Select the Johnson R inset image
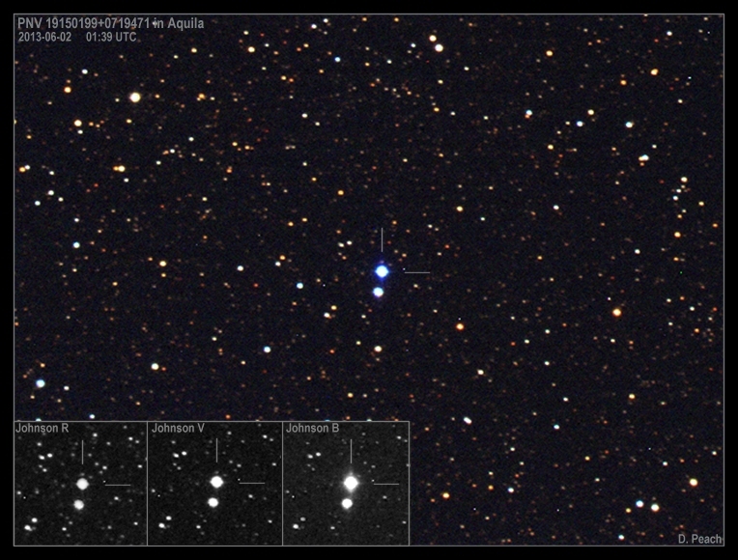This screenshot has width=738, height=560. click(x=81, y=484)
